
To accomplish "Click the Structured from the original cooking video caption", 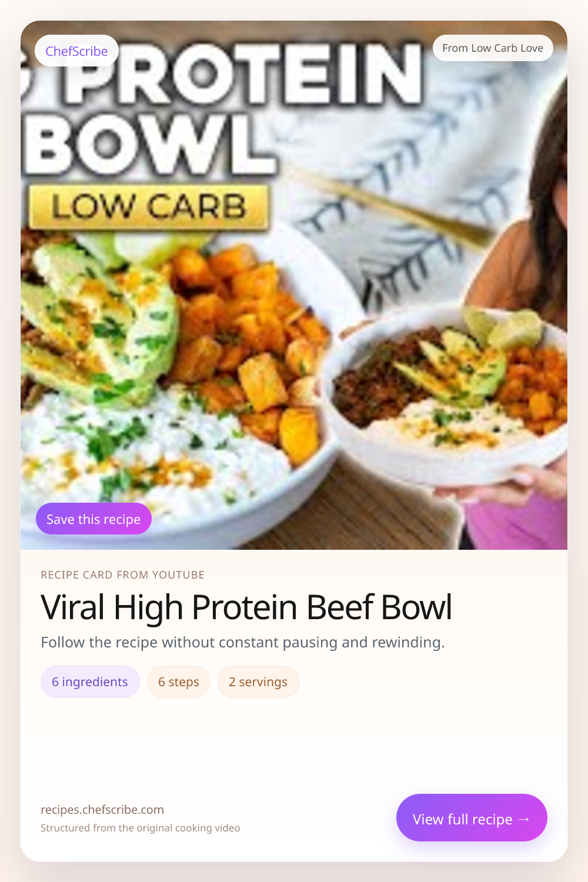I will 141,828.
